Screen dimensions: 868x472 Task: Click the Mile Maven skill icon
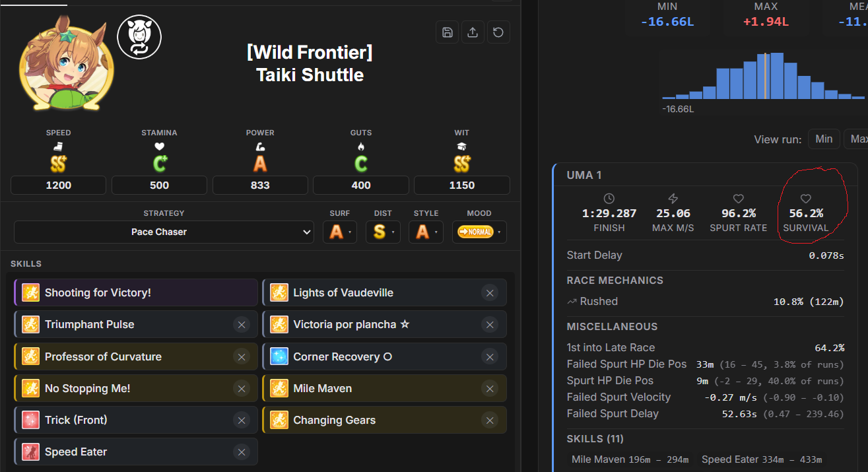click(279, 388)
